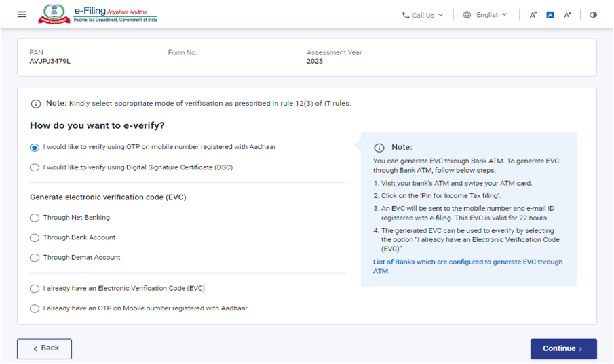Click the Income Tax Department e-Filing logo

[x=97, y=14]
